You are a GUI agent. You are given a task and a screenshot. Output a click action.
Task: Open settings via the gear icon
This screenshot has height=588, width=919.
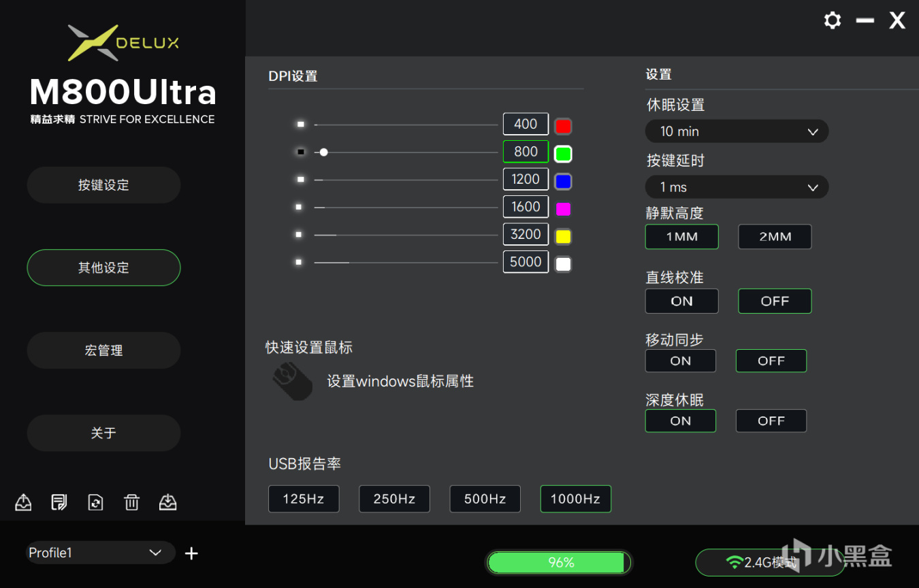pyautogui.click(x=832, y=20)
